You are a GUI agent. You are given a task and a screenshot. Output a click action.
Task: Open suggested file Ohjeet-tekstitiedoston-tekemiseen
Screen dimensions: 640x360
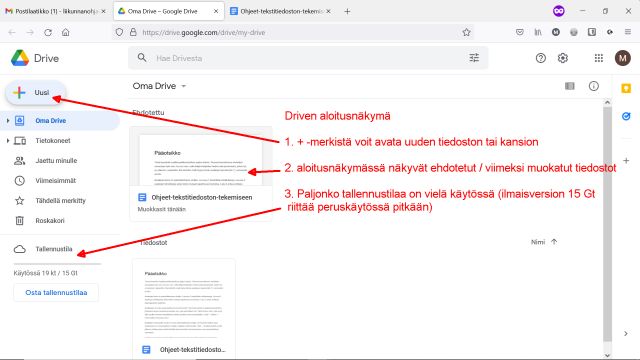[x=201, y=174]
